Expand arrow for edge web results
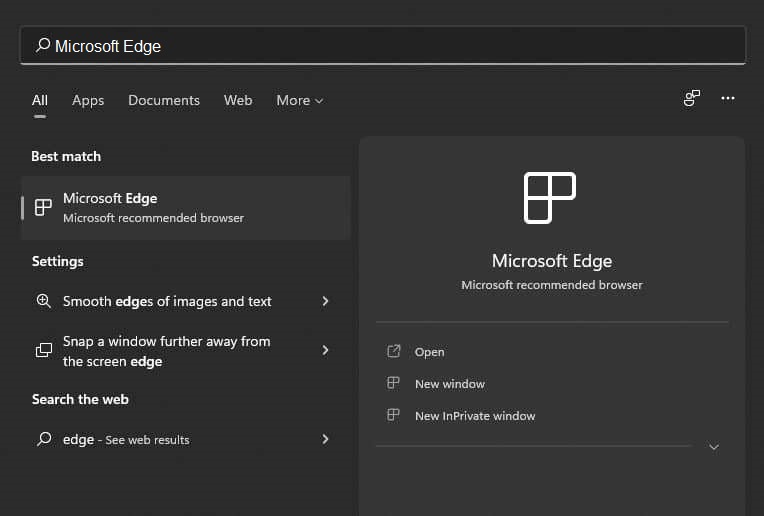The width and height of the screenshot is (764, 516). (325, 439)
